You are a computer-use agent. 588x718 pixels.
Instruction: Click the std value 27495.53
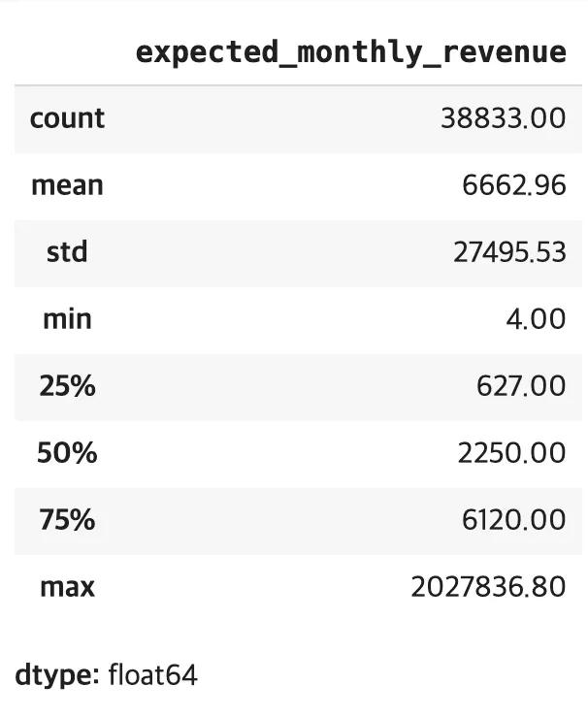coord(509,252)
